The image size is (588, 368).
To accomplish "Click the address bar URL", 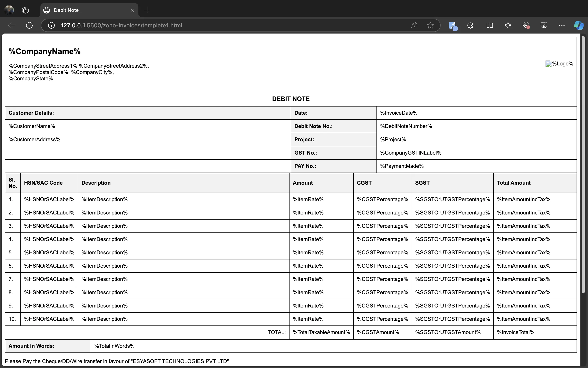I will click(x=121, y=25).
